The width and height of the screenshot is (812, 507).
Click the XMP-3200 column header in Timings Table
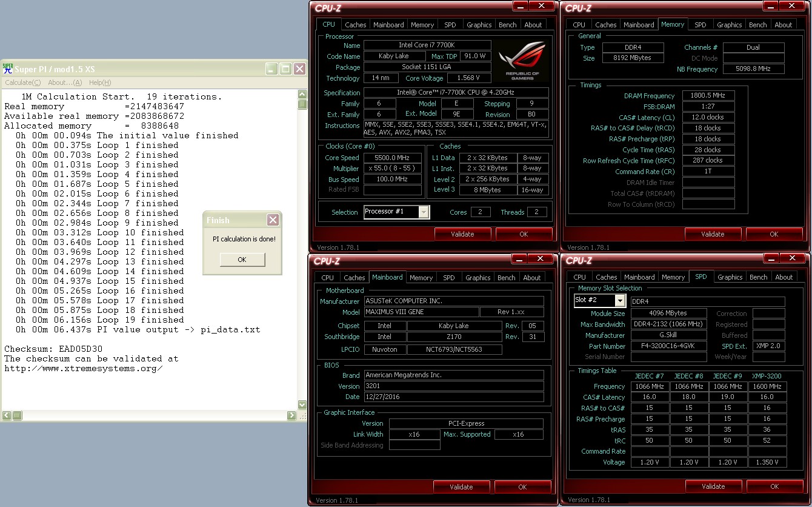[767, 376]
